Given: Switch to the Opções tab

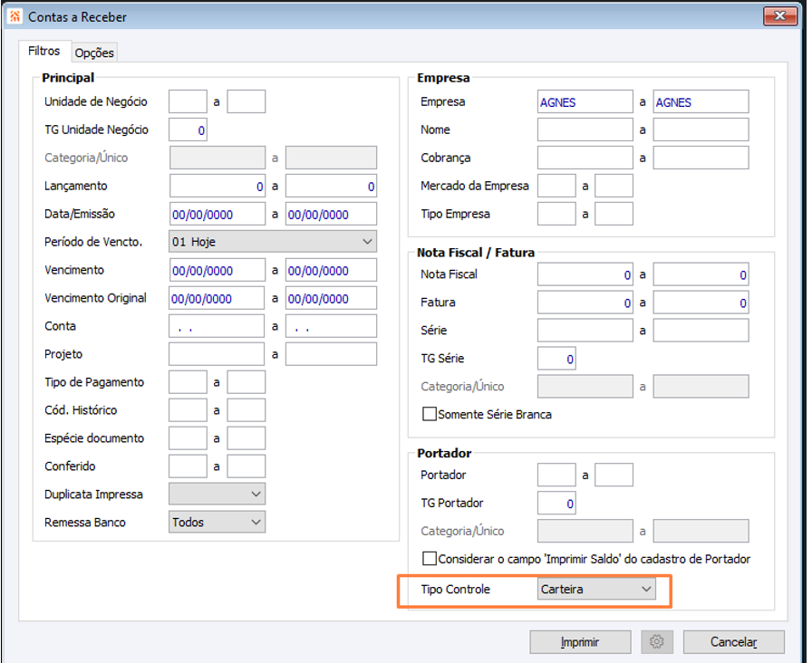Looking at the screenshot, I should click(94, 53).
